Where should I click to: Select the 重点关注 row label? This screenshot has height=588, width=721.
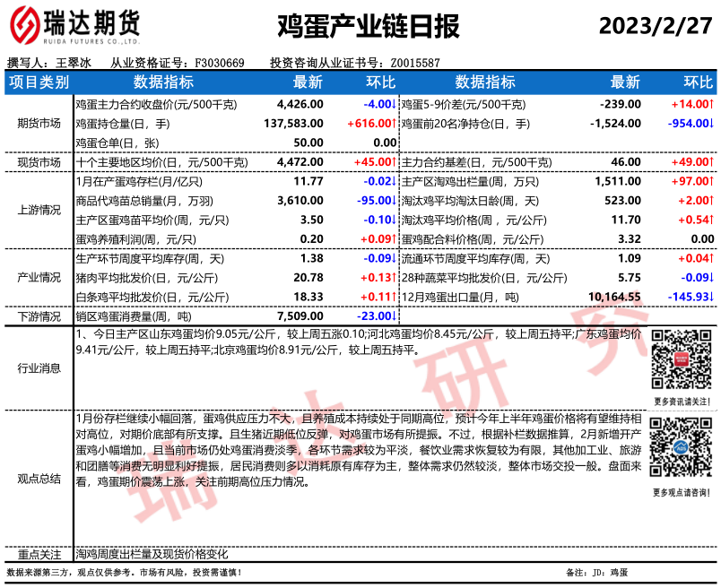[38, 553]
